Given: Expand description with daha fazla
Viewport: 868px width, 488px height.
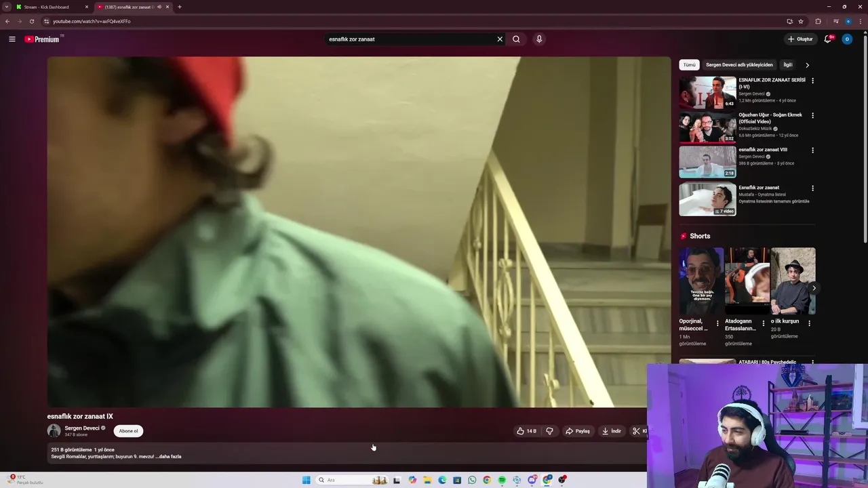Looking at the screenshot, I should (168, 457).
